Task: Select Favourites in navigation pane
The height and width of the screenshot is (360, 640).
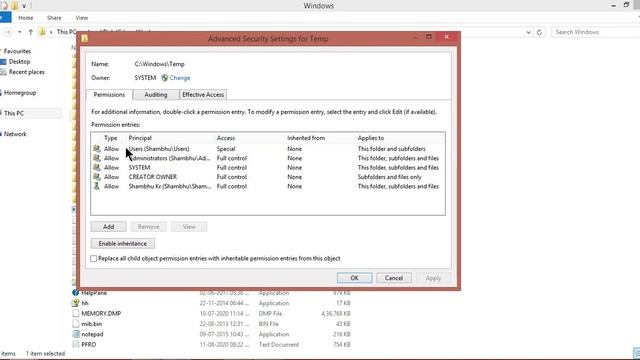Action: tap(17, 51)
